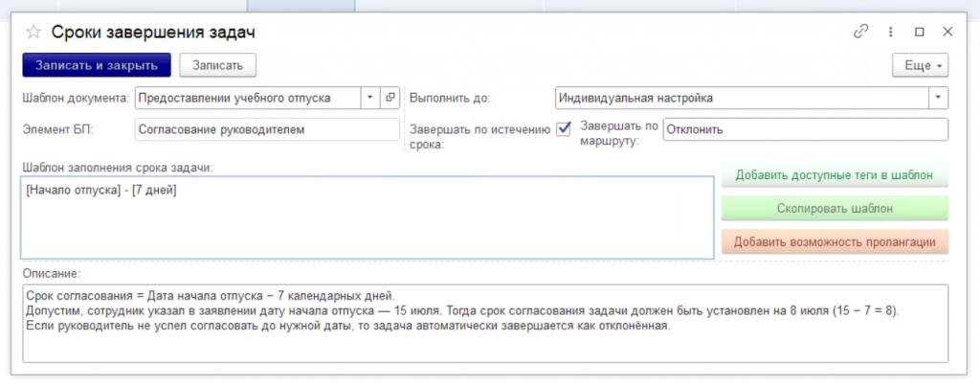Click the Шаблон документа label

[76, 98]
